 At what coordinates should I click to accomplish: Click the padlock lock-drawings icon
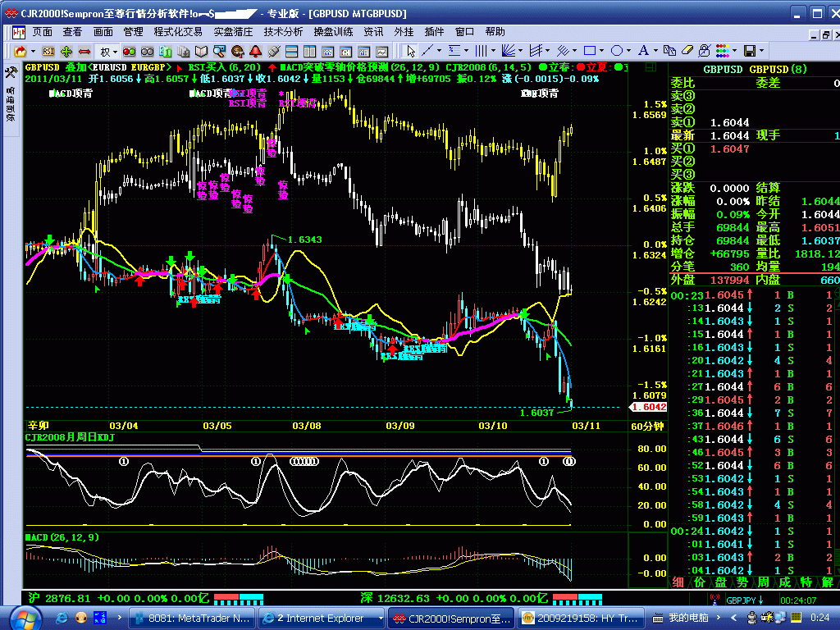[705, 51]
